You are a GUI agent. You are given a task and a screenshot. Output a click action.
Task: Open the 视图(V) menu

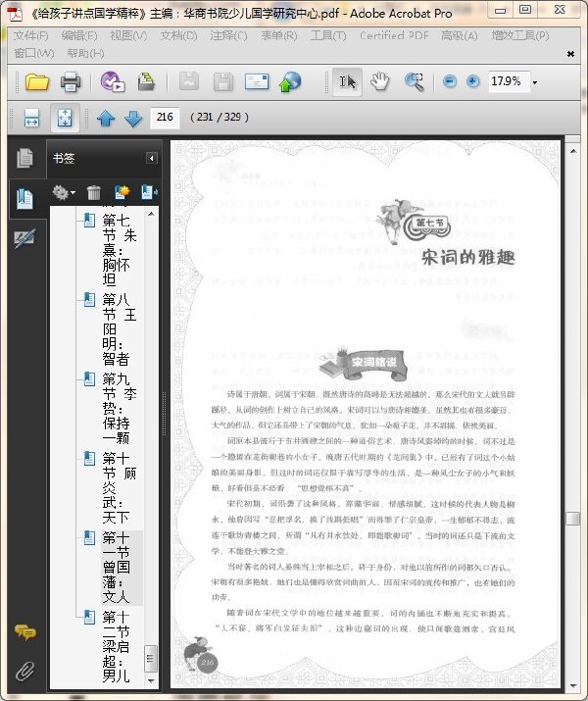[128, 35]
